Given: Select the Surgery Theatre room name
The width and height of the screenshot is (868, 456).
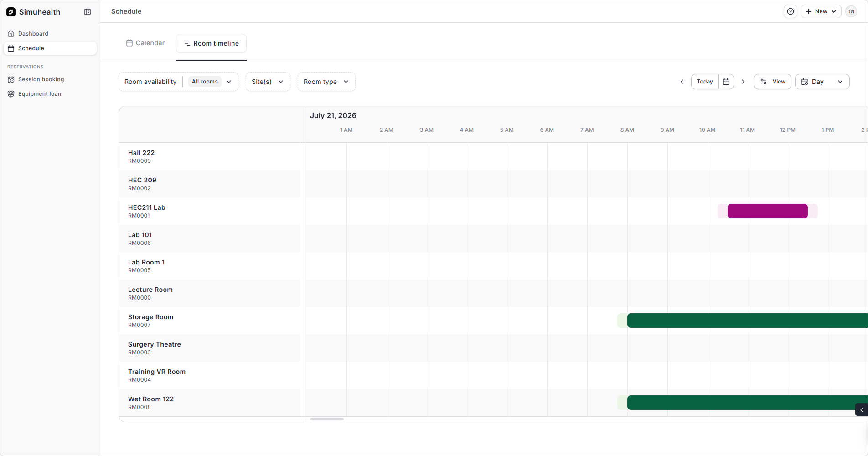Looking at the screenshot, I should pyautogui.click(x=155, y=344).
